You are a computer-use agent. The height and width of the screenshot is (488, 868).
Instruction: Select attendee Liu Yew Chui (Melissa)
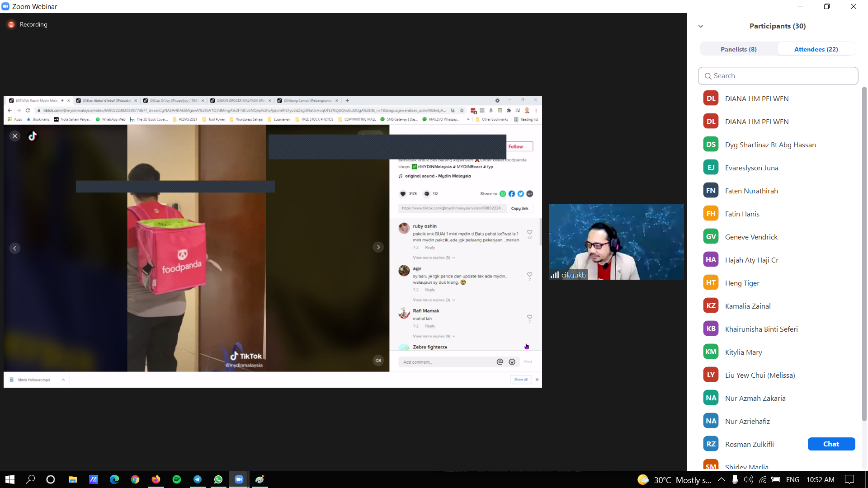click(x=778, y=375)
